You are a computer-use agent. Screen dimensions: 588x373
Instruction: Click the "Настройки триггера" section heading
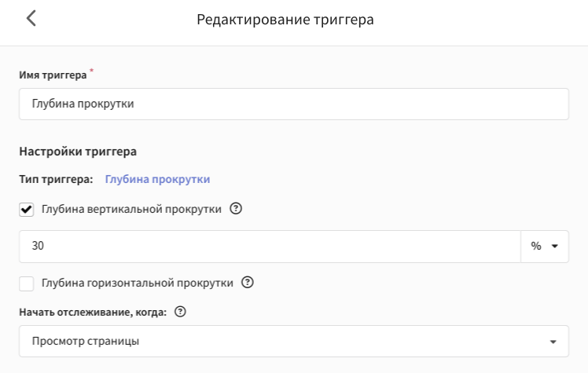coord(78,152)
